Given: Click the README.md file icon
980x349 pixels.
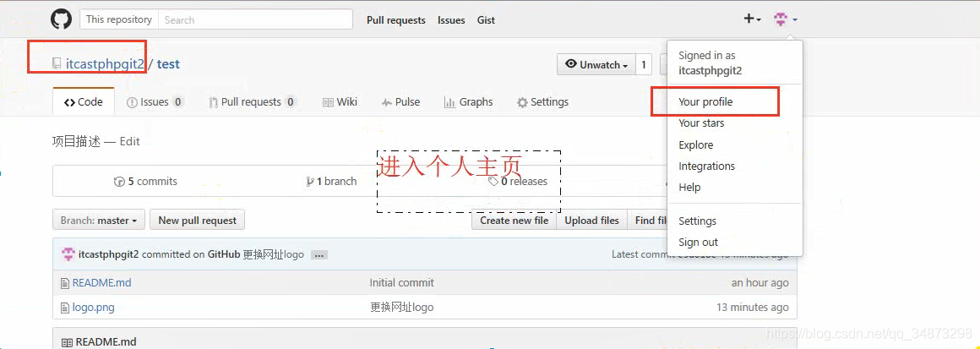Looking at the screenshot, I should [64, 283].
